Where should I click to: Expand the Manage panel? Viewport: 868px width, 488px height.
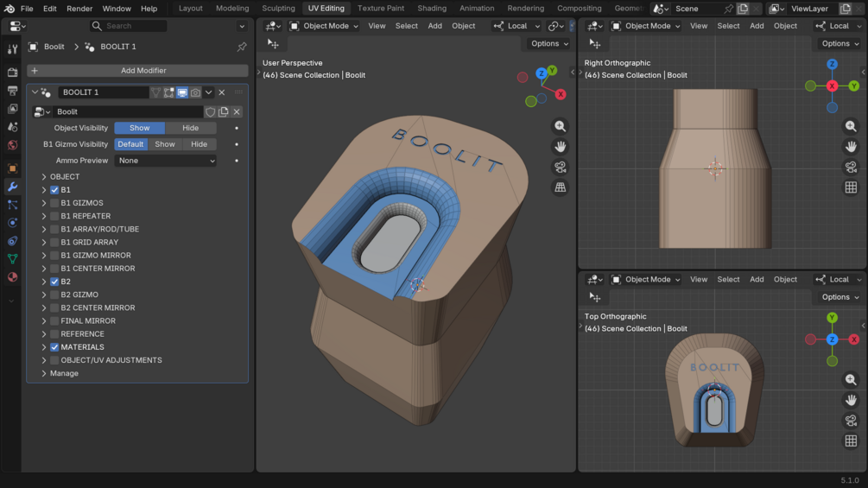44,373
